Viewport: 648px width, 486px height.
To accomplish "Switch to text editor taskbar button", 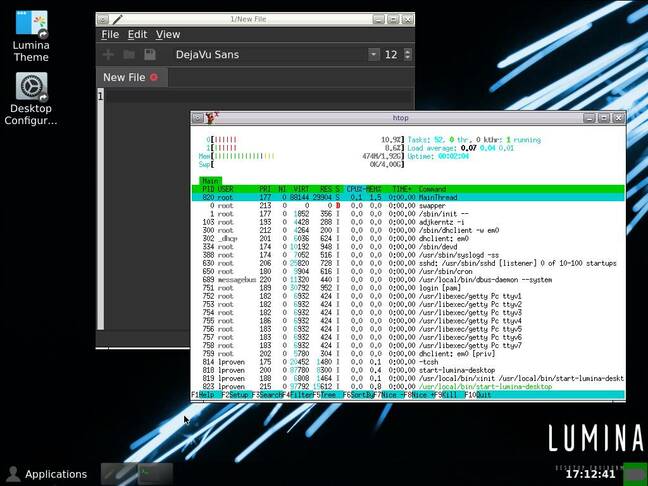I will click(119, 474).
